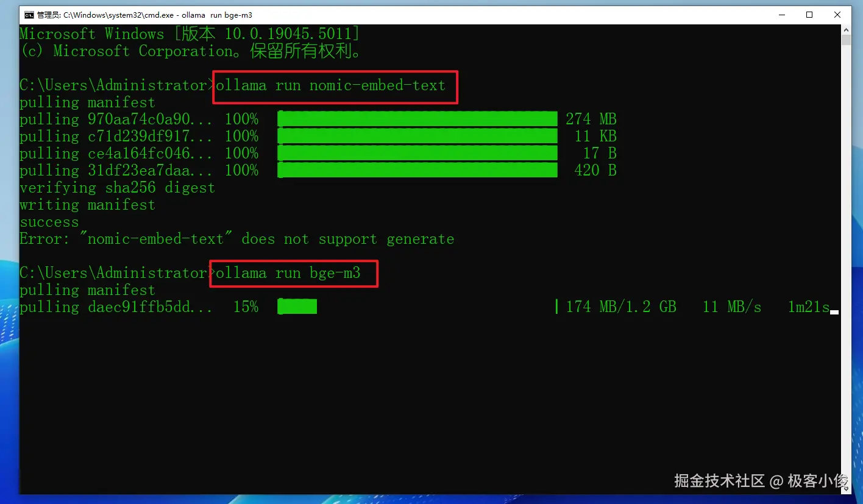This screenshot has width=863, height=504.
Task: Click the scrollbar up arrow
Action: tap(846, 30)
